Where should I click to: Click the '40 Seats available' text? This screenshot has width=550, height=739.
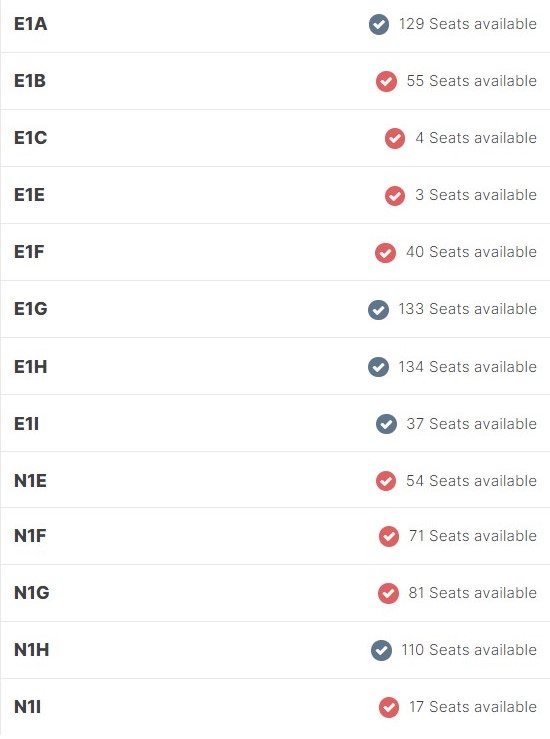pos(471,252)
